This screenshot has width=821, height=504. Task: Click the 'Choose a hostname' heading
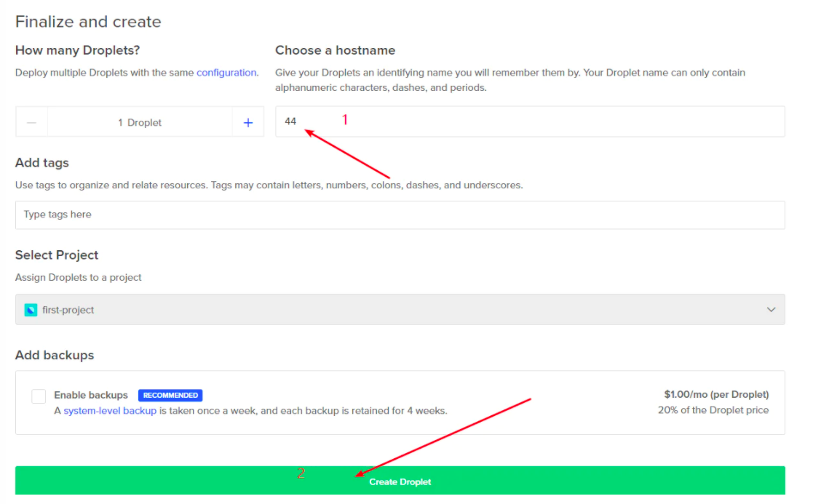coord(335,50)
